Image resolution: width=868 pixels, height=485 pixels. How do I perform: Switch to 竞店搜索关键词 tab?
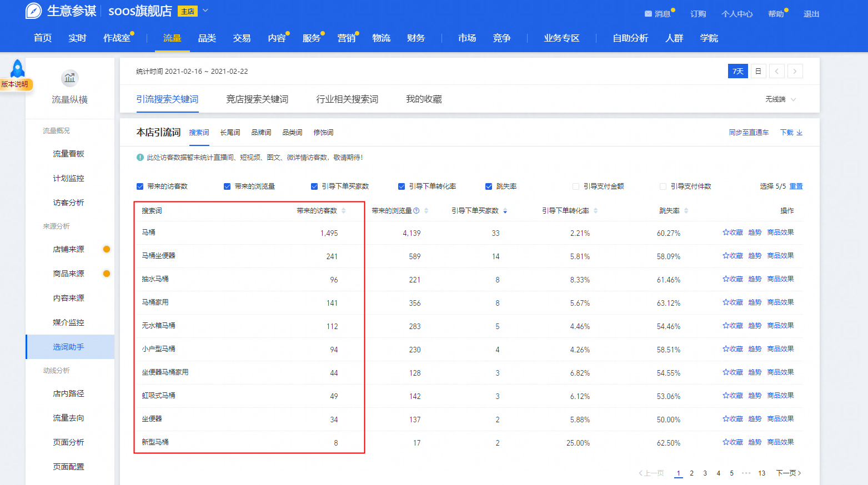257,99
